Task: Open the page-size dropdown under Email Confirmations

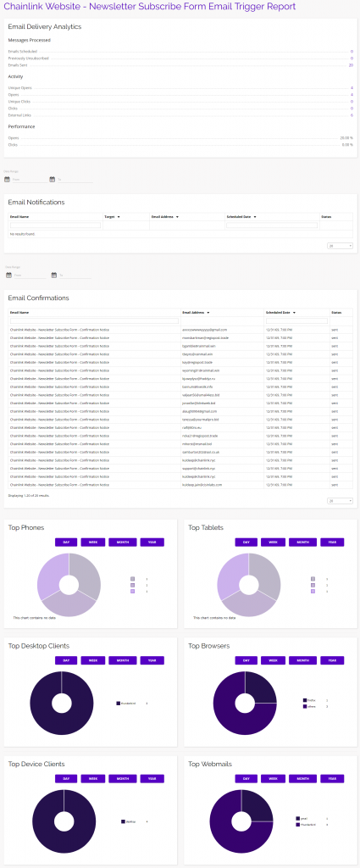Action: point(340,501)
